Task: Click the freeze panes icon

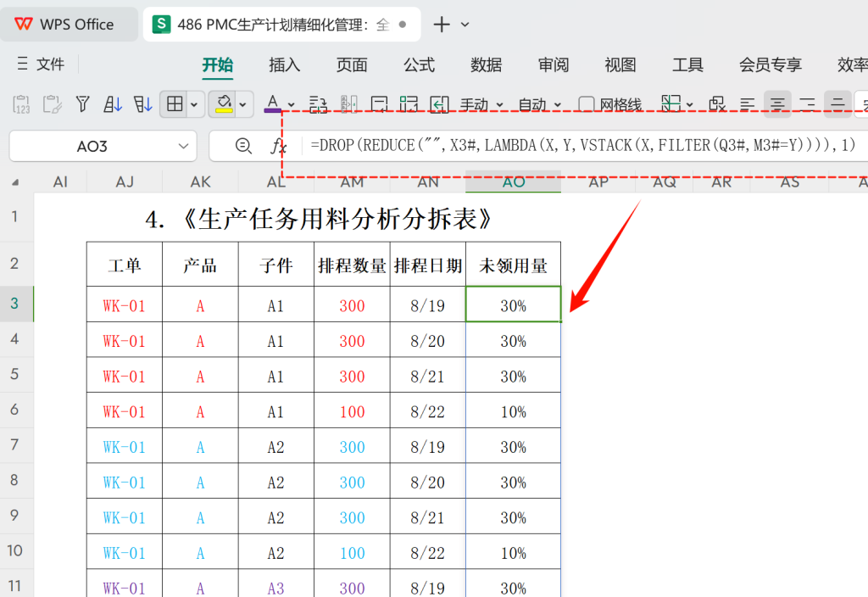Action: 671,103
